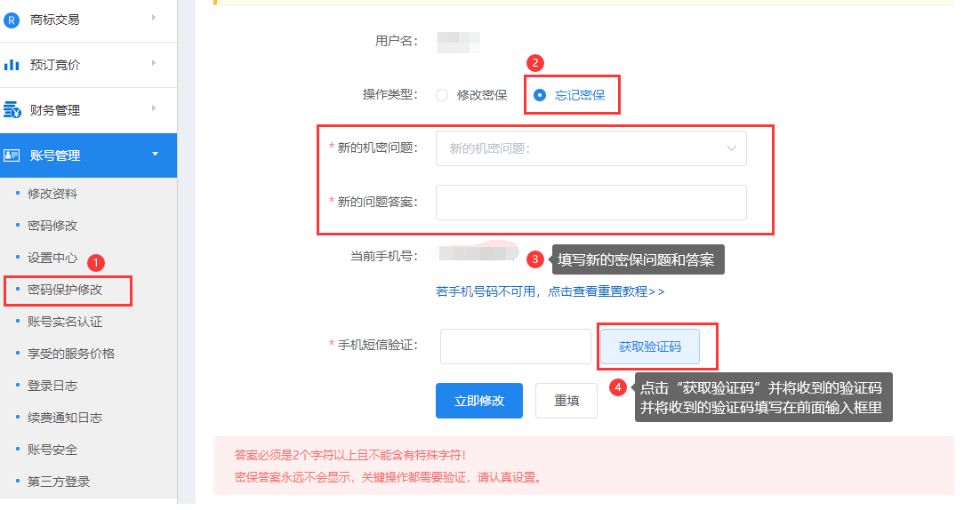Open 登录日志 sidebar item
Screen dimensions: 980x510
(x=52, y=386)
